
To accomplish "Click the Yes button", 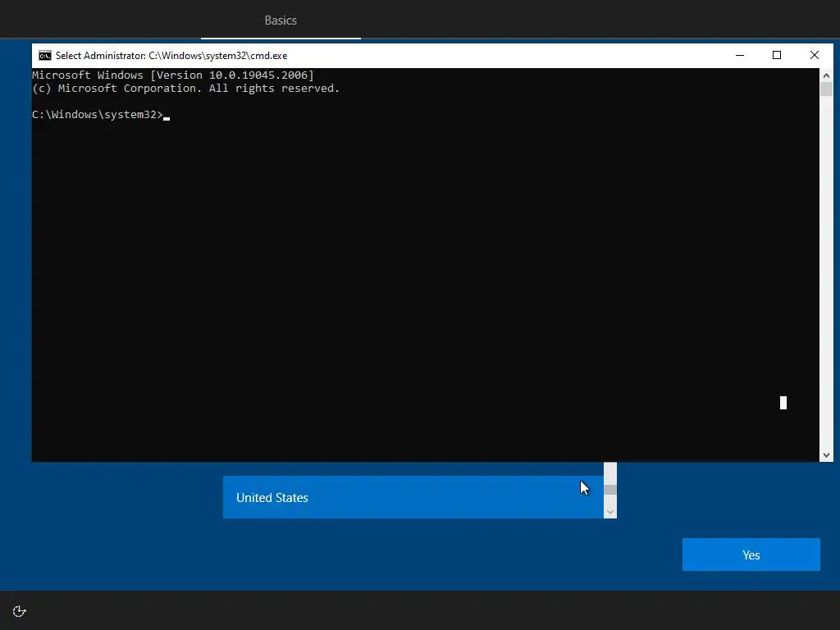I will (751, 555).
